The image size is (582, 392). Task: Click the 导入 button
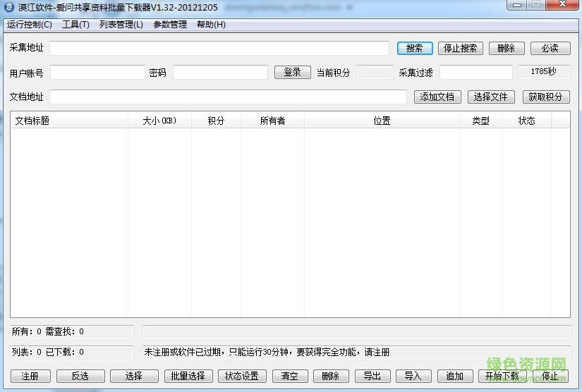pos(413,376)
